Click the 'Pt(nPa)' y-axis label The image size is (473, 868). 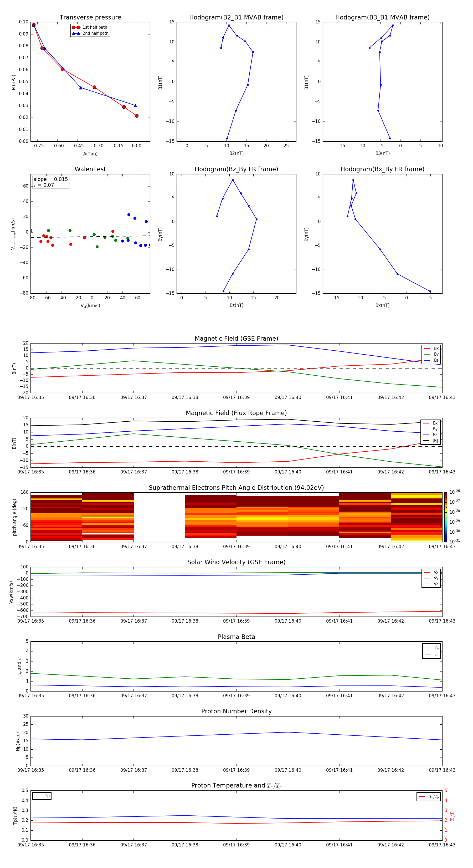click(14, 82)
